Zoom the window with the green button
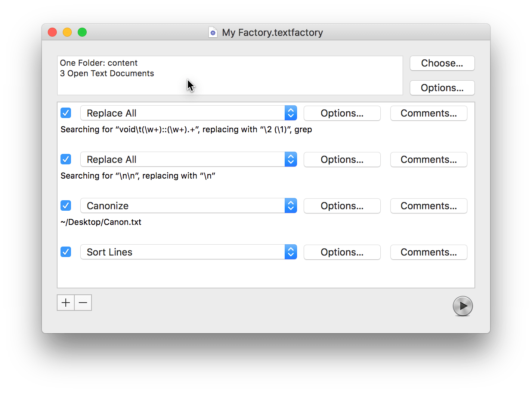 (x=82, y=33)
